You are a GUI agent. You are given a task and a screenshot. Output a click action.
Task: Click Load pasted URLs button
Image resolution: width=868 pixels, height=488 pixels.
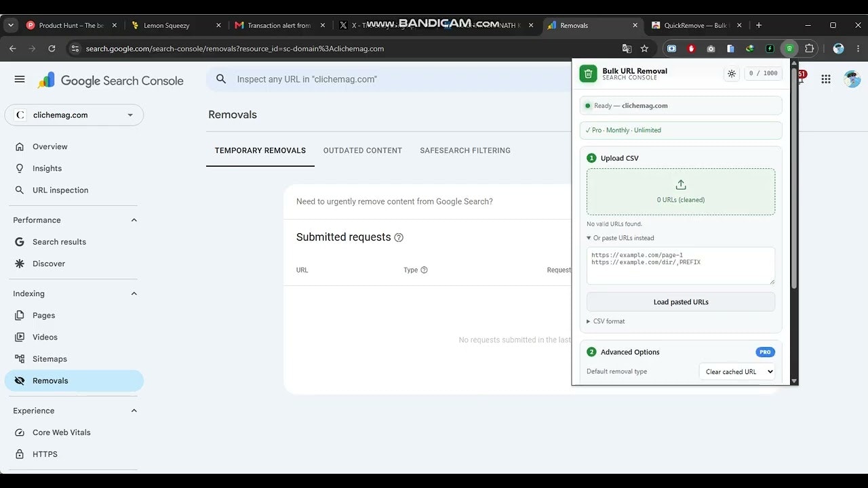point(681,302)
